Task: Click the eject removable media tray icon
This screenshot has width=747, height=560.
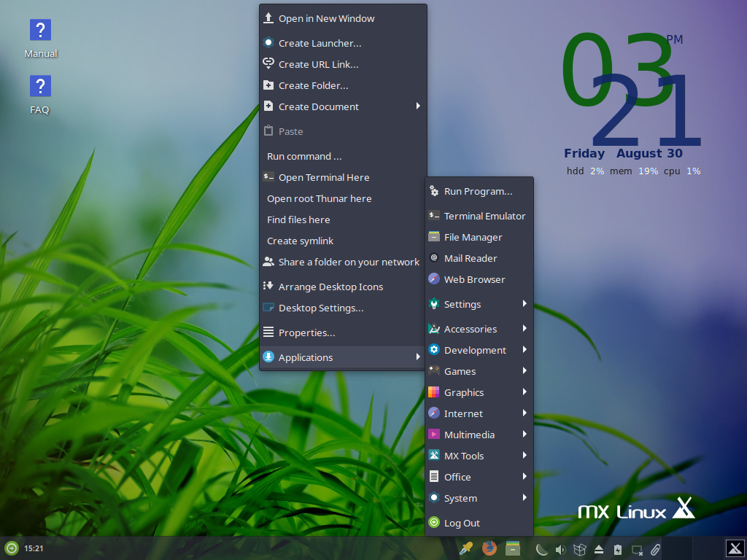Action: tap(599, 550)
